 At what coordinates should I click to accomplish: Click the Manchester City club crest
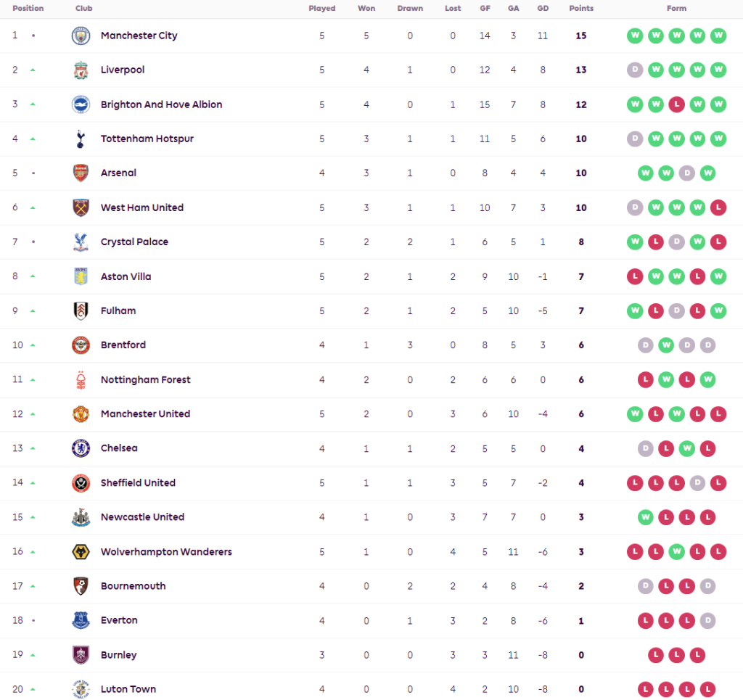point(81,36)
